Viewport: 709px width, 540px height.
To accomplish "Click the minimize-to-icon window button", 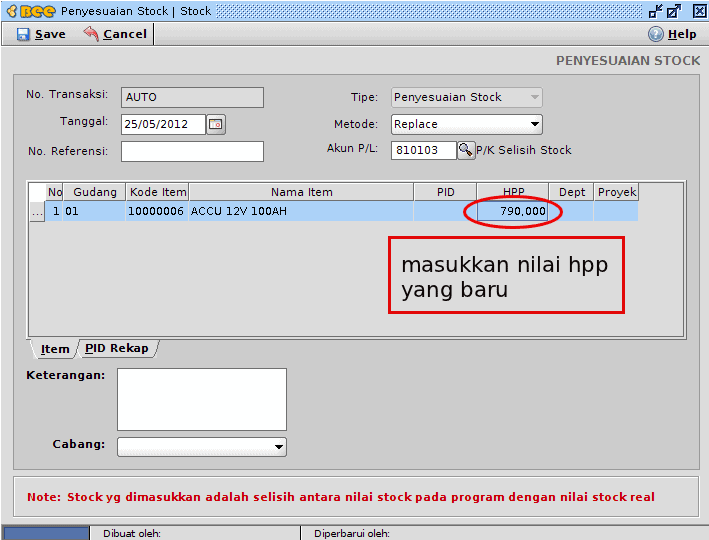I will pos(655,11).
